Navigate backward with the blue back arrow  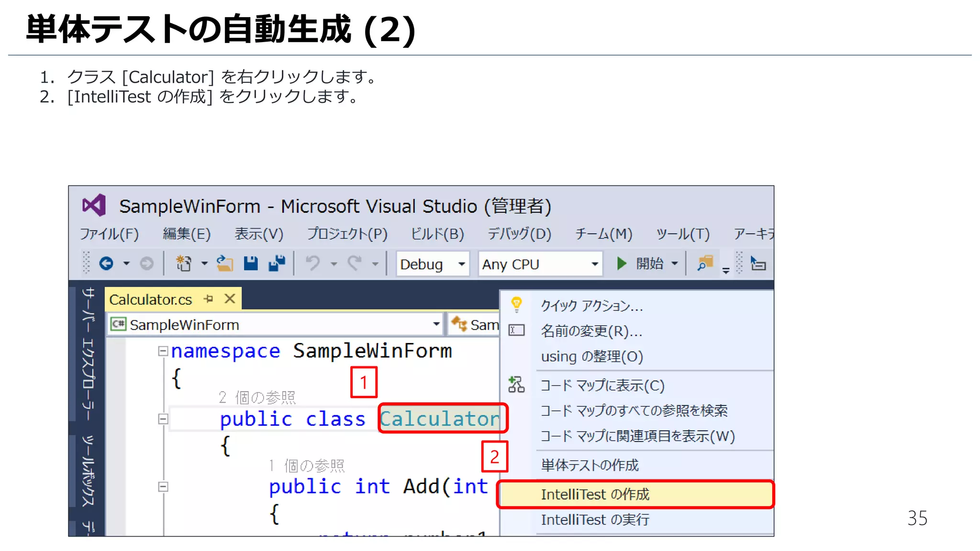tap(106, 264)
